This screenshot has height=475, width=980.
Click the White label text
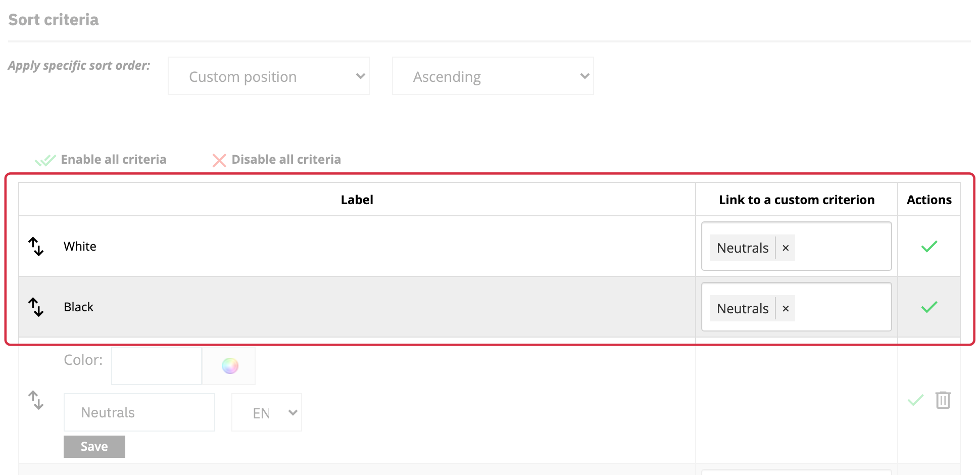(x=80, y=247)
